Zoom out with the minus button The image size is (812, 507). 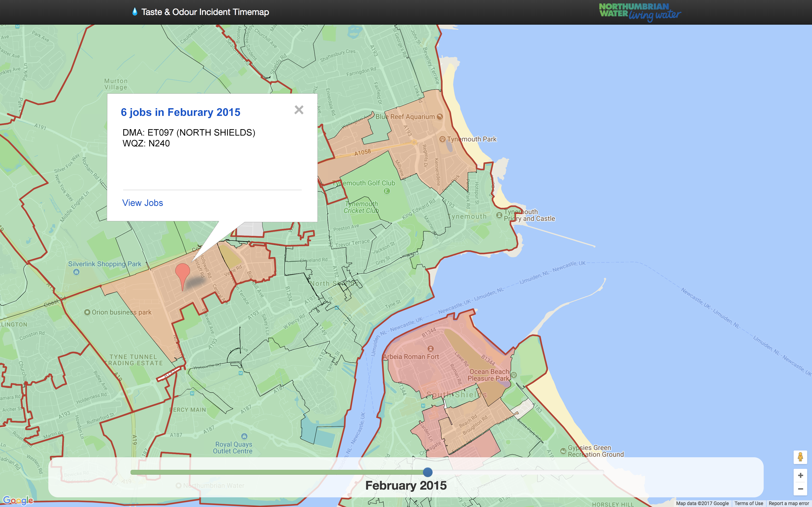coord(800,489)
